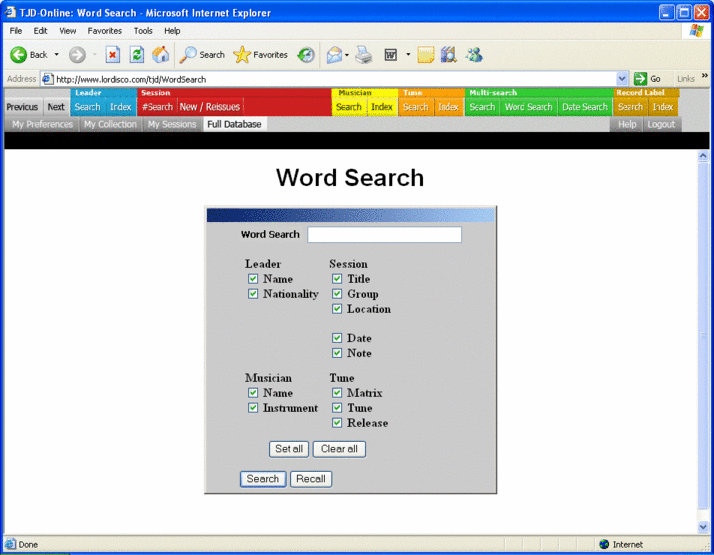The width and height of the screenshot is (714, 555).
Task: Open the Help menu in menu bar
Action: pyautogui.click(x=172, y=31)
